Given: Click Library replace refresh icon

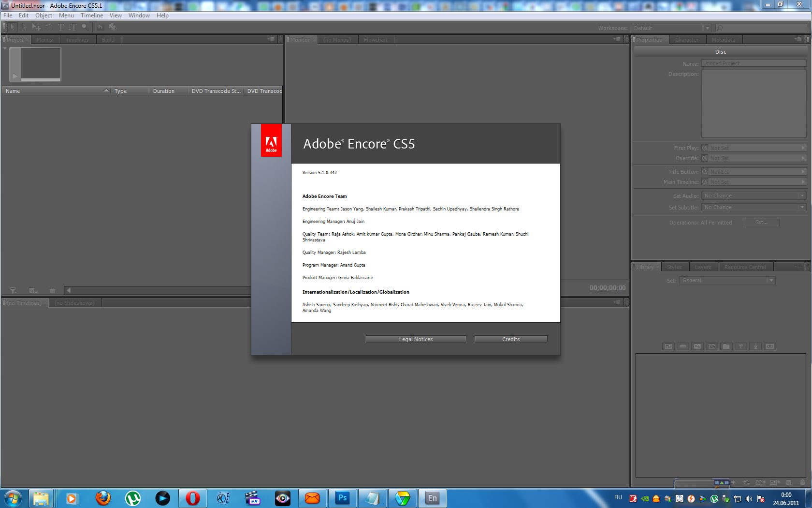Looking at the screenshot, I should pos(746,482).
